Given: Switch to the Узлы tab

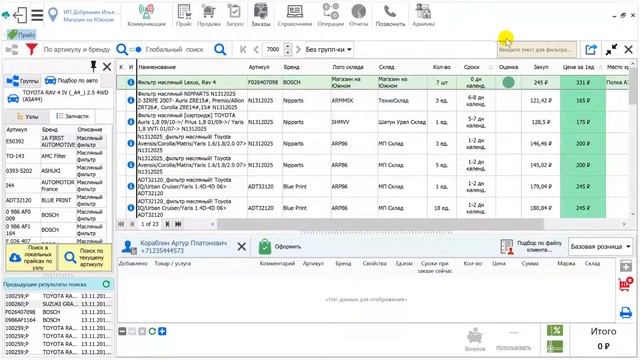Looking at the screenshot, I should (27, 117).
